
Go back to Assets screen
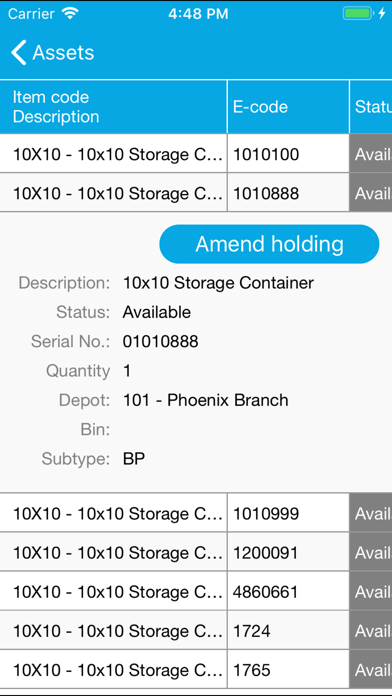pos(52,52)
